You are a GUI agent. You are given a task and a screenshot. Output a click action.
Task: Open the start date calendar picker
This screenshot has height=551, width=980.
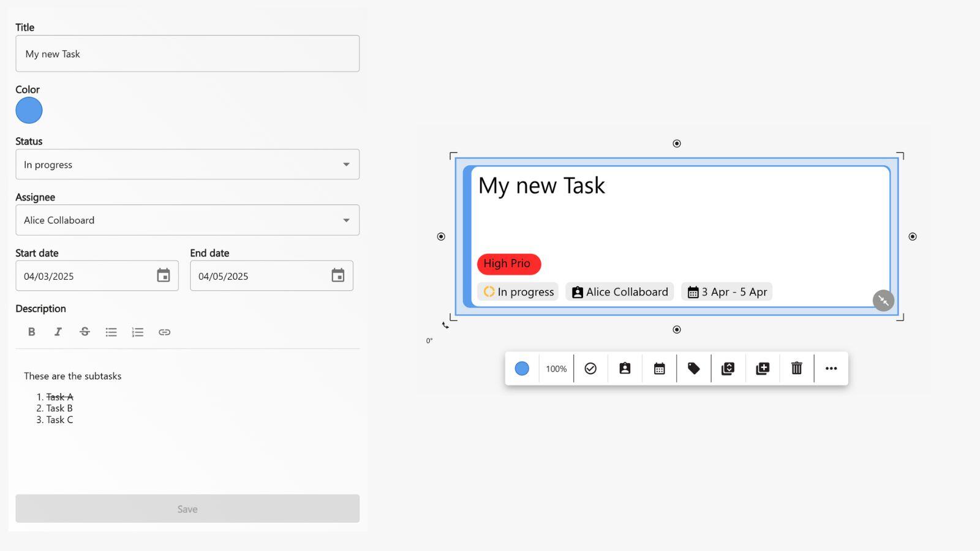pyautogui.click(x=162, y=275)
